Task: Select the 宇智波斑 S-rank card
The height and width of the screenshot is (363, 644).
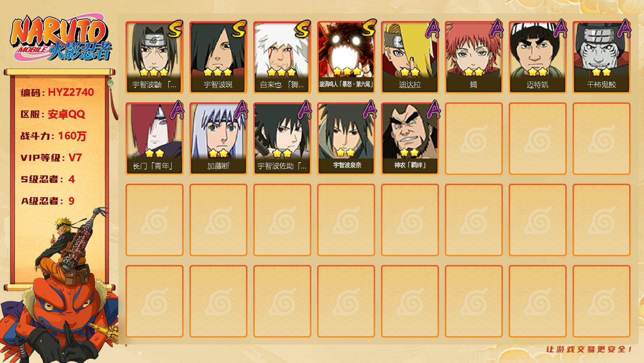Action: tap(218, 57)
